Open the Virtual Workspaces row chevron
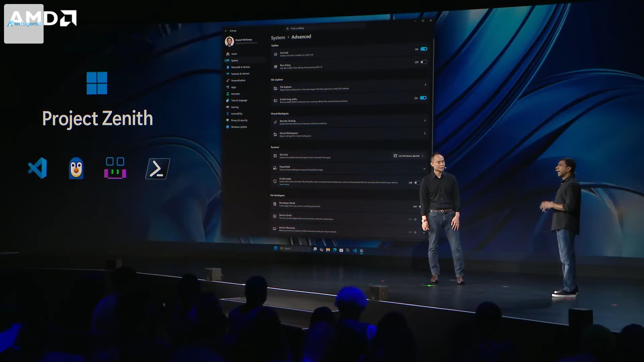 pyautogui.click(x=425, y=133)
